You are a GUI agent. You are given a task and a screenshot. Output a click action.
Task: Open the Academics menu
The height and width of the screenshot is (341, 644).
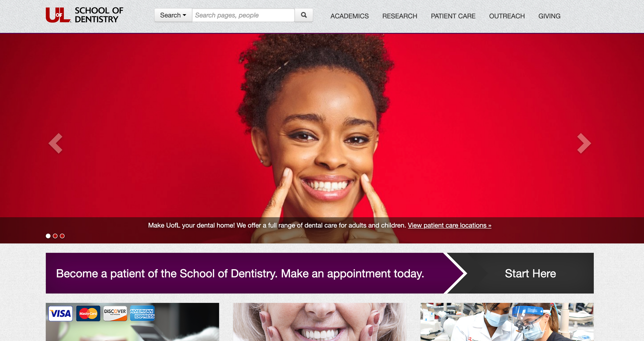tap(350, 16)
